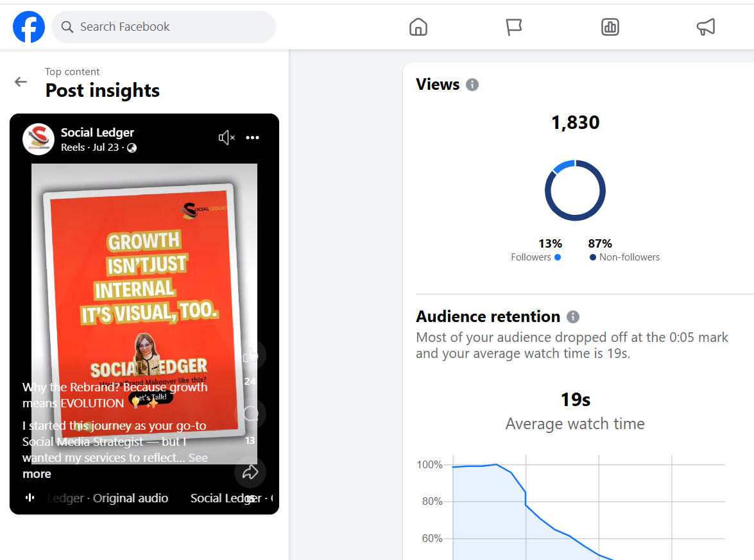Click the audio waveform icon
Image resolution: width=754 pixels, height=560 pixels.
pyautogui.click(x=30, y=498)
